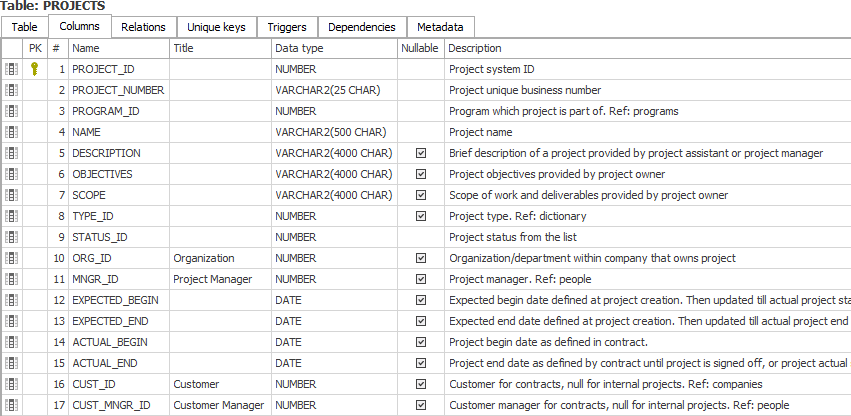851x416 pixels.
Task: Click the primary key icon for PROJECT_ID
Action: pos(34,69)
